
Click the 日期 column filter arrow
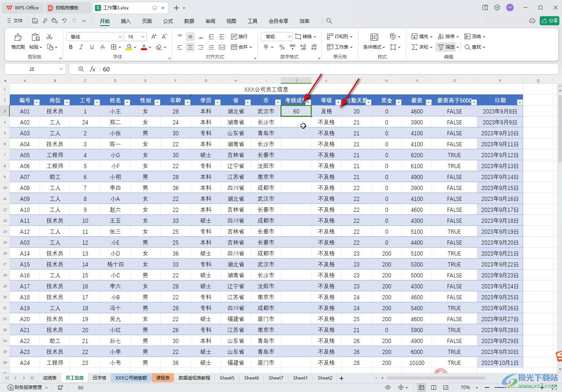[x=520, y=102]
